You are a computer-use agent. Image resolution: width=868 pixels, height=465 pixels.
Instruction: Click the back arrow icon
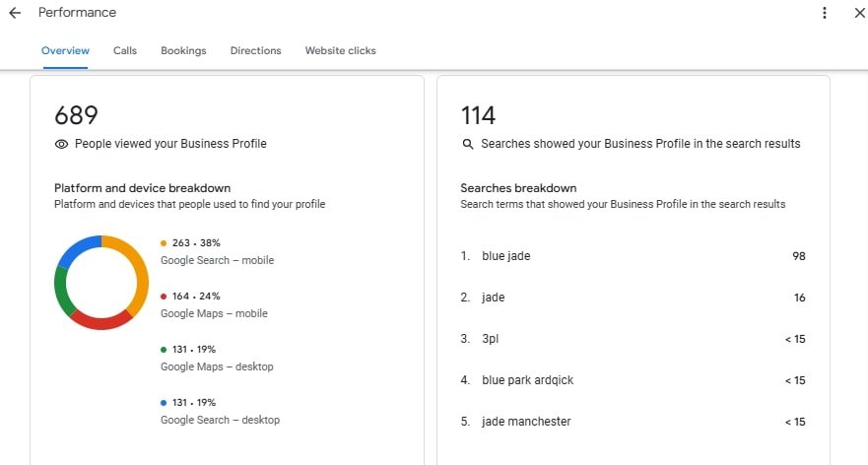coord(15,13)
